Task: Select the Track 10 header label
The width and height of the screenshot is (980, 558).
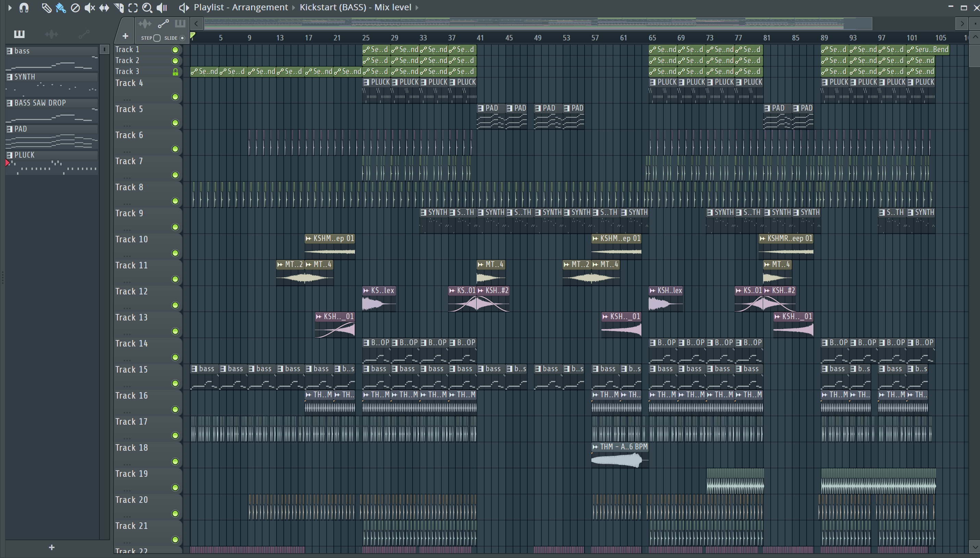Action: (131, 240)
